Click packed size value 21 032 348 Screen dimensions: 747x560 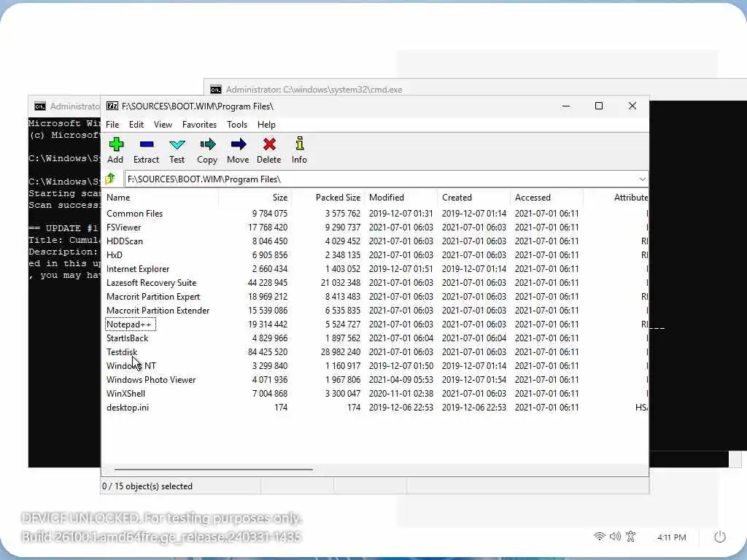(340, 282)
